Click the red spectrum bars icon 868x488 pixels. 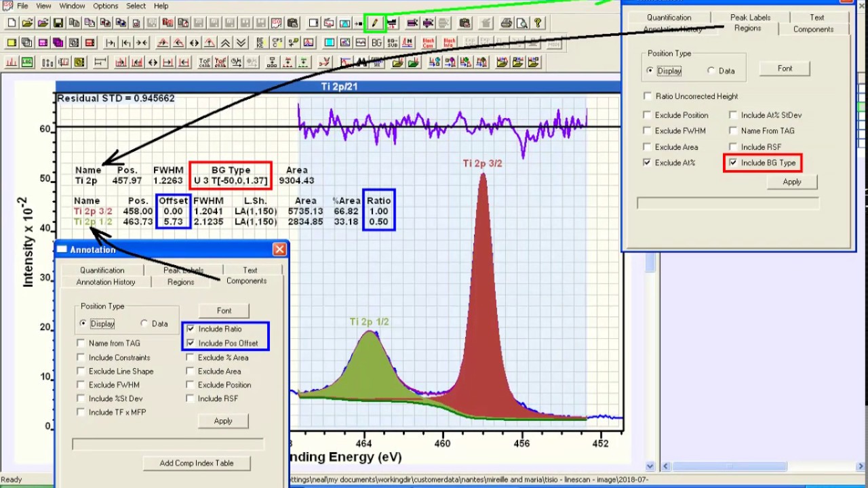[12, 62]
